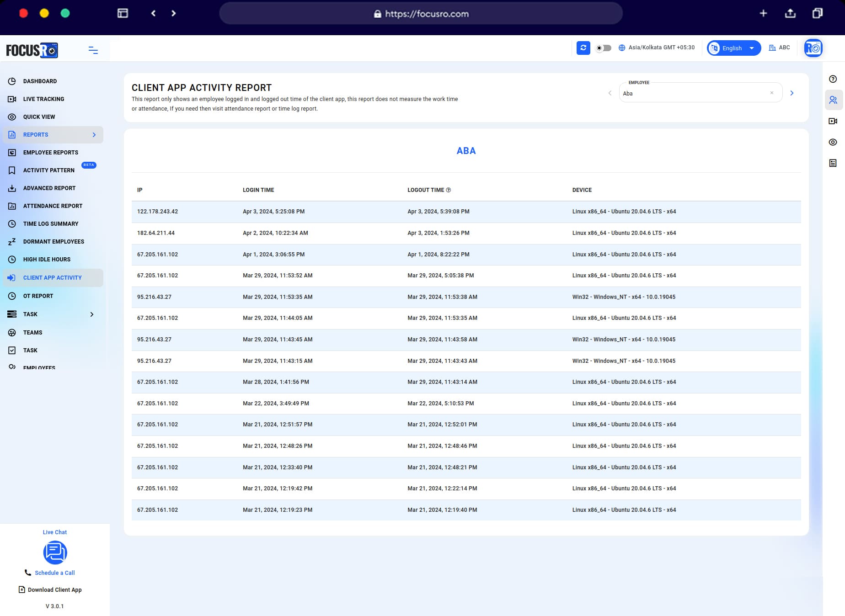The image size is (845, 616).
Task: Clear the Aba employee selection
Action: pos(771,93)
